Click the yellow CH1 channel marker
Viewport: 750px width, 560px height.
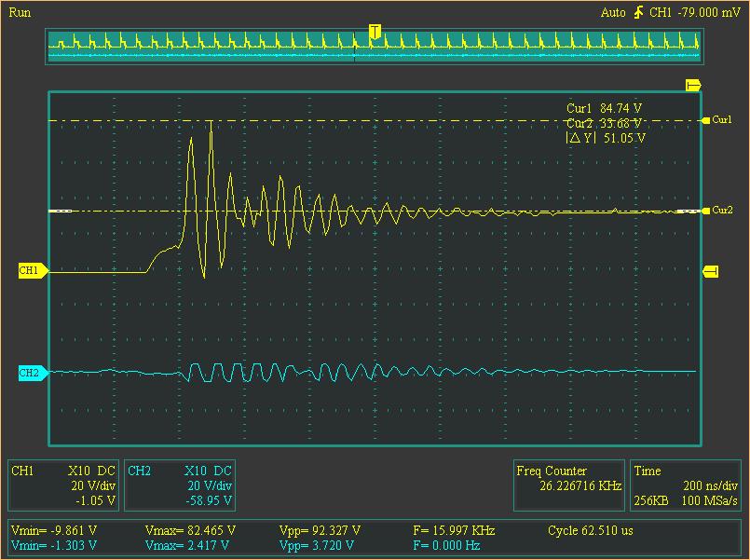tap(31, 270)
